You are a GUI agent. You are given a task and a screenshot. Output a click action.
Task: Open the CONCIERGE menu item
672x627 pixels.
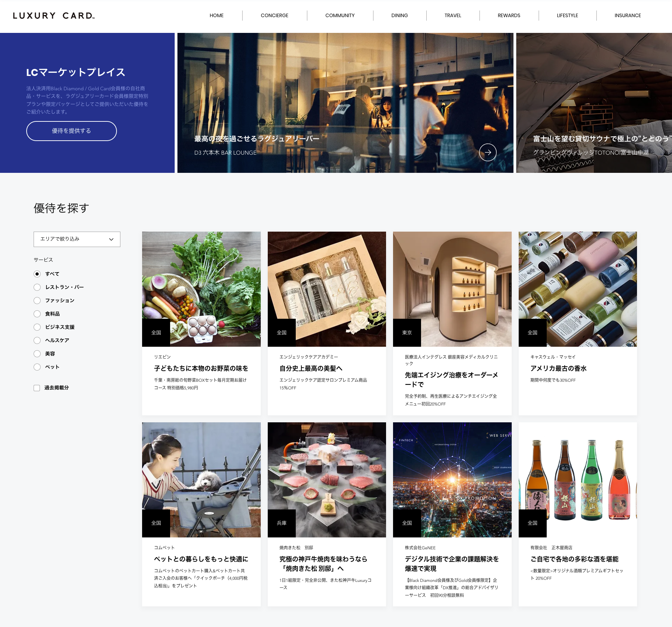click(274, 16)
